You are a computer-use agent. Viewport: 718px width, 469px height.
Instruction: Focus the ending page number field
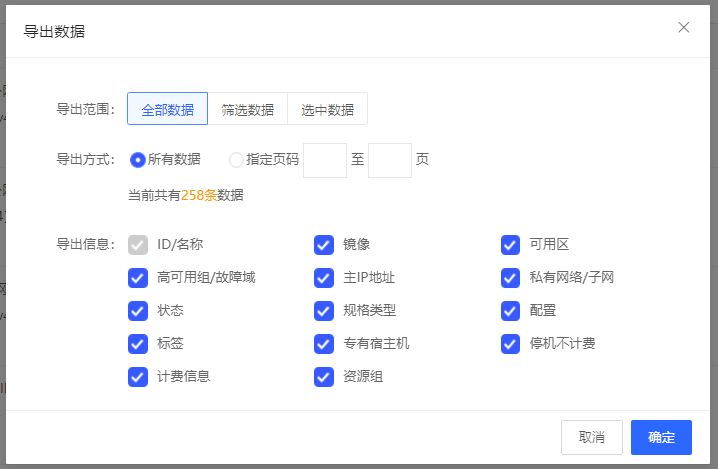coord(390,160)
